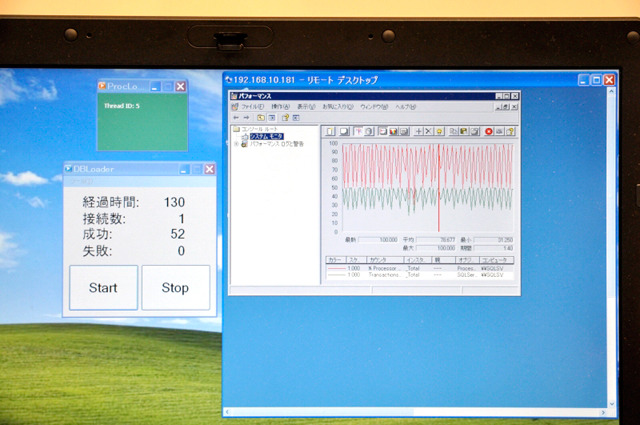Switch to View Histogram icon

tap(393, 131)
